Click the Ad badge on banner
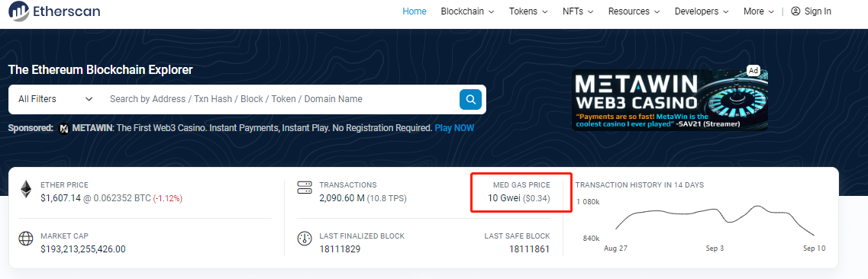The height and width of the screenshot is (279, 868). pyautogui.click(x=753, y=70)
